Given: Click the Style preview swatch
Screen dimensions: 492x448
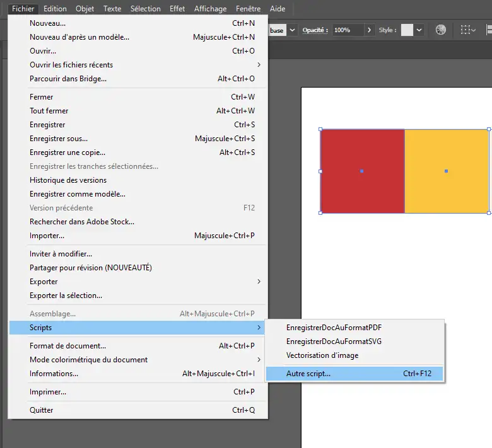Looking at the screenshot, I should click(x=407, y=30).
